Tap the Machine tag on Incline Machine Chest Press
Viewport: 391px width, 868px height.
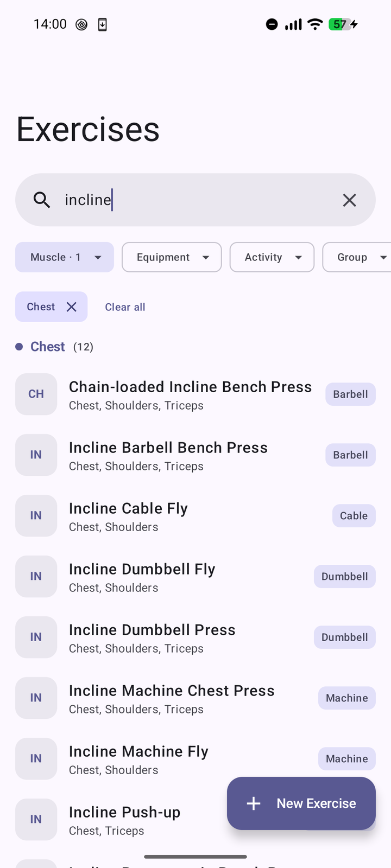(x=347, y=698)
